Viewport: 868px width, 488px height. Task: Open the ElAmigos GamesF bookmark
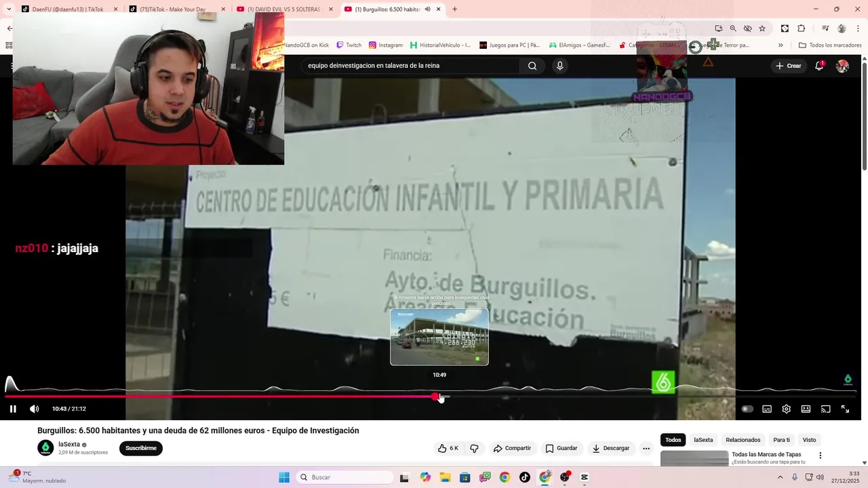[580, 45]
